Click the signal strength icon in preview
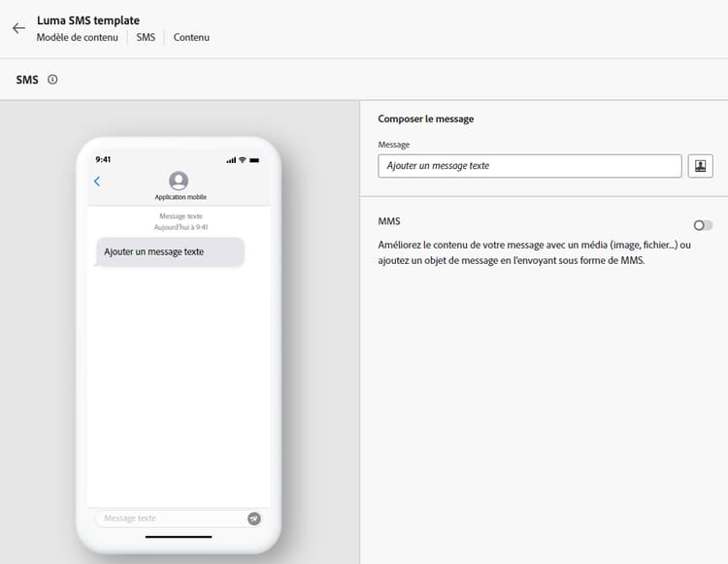Screen dimensions: 728x564 click(x=231, y=160)
